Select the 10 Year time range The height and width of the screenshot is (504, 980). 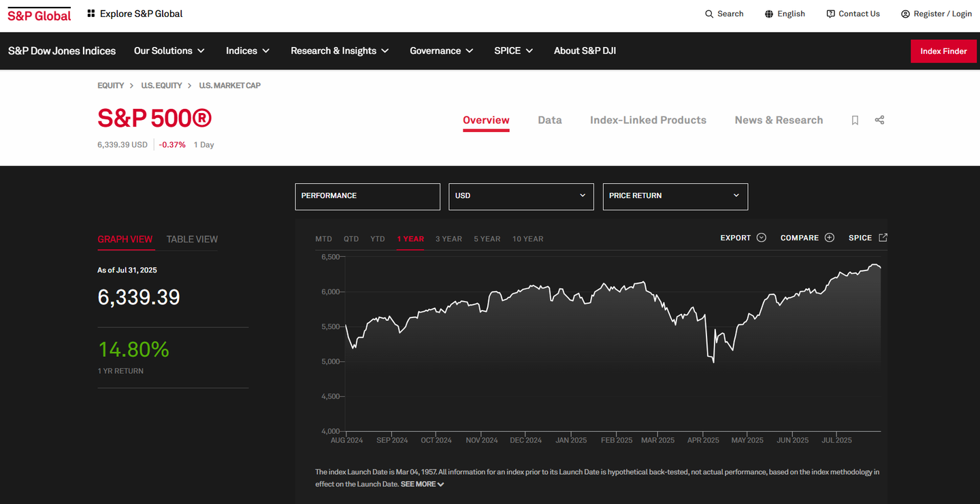pos(527,238)
